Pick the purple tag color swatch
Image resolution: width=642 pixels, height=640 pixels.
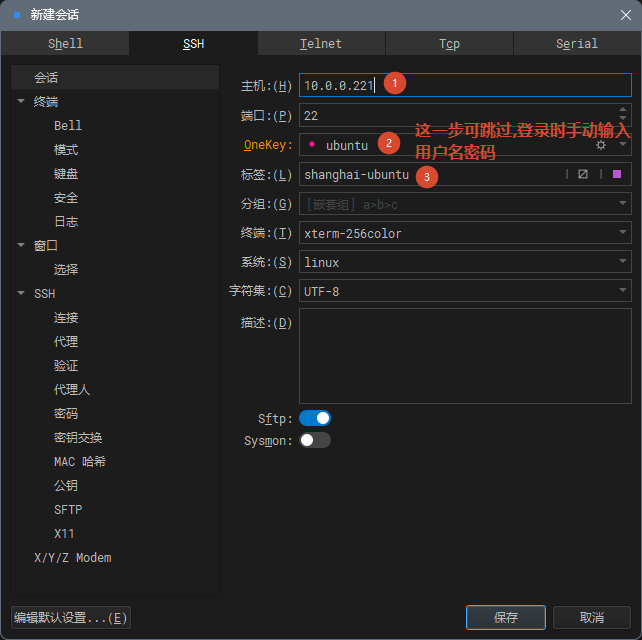click(617, 174)
